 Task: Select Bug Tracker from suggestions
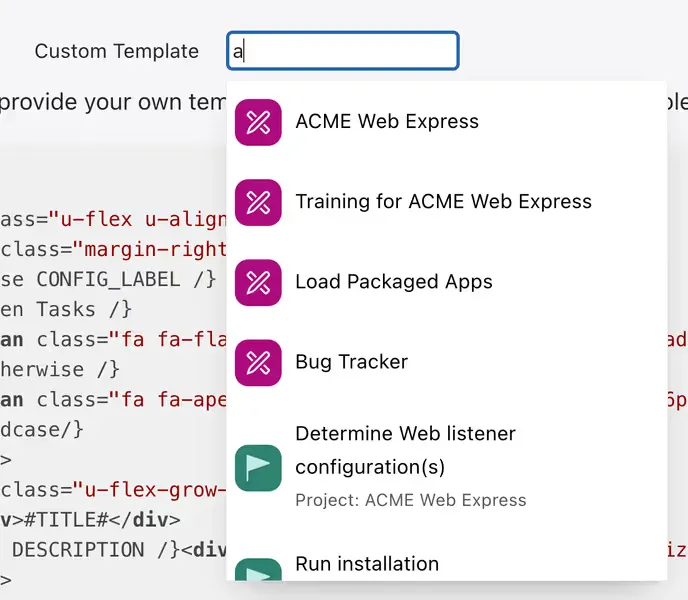[x=447, y=363]
